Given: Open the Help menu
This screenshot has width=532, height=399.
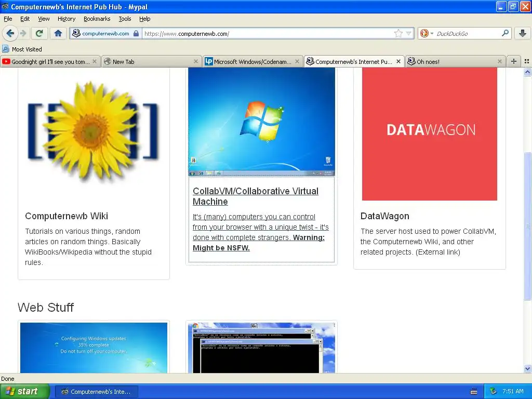Looking at the screenshot, I should click(144, 19).
